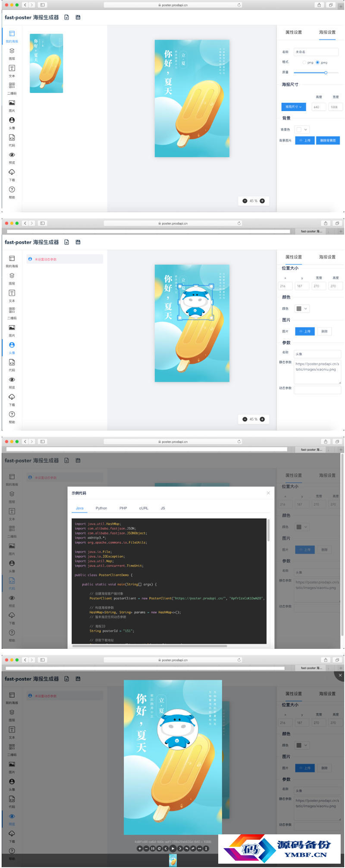Open 帮助 help in top window
Image resolution: width=345 pixels, height=868 pixels.
[12, 192]
